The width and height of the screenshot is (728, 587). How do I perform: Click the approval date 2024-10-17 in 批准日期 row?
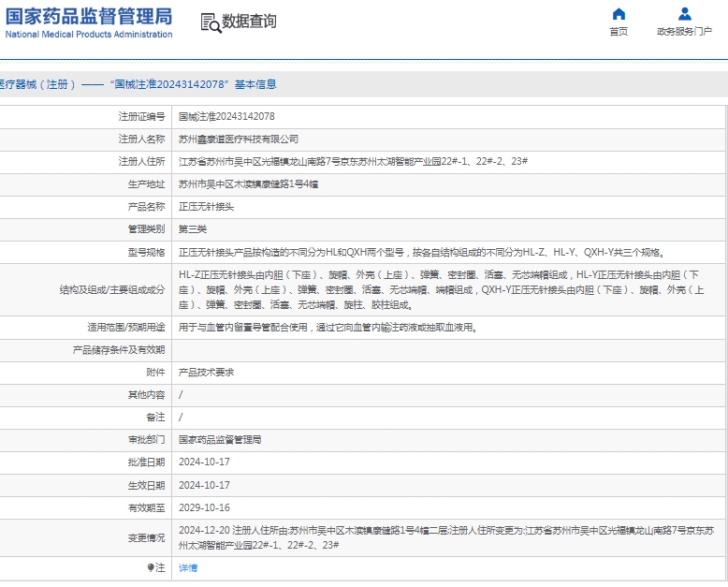(x=204, y=462)
